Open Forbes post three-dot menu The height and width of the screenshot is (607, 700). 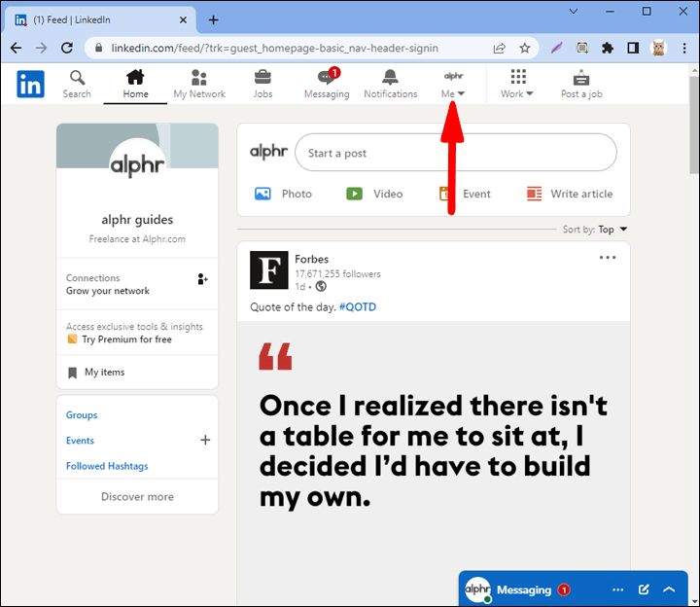click(x=608, y=258)
